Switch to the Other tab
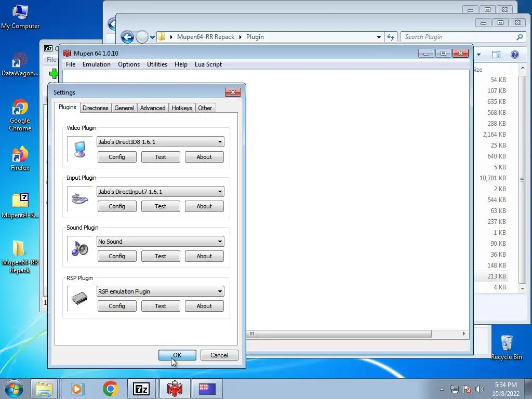This screenshot has width=532, height=399. (205, 108)
